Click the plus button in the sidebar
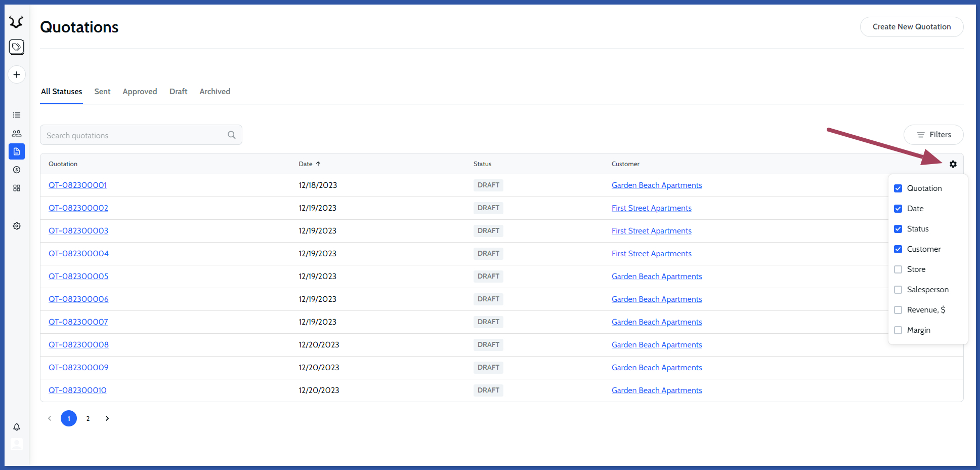 (x=17, y=74)
